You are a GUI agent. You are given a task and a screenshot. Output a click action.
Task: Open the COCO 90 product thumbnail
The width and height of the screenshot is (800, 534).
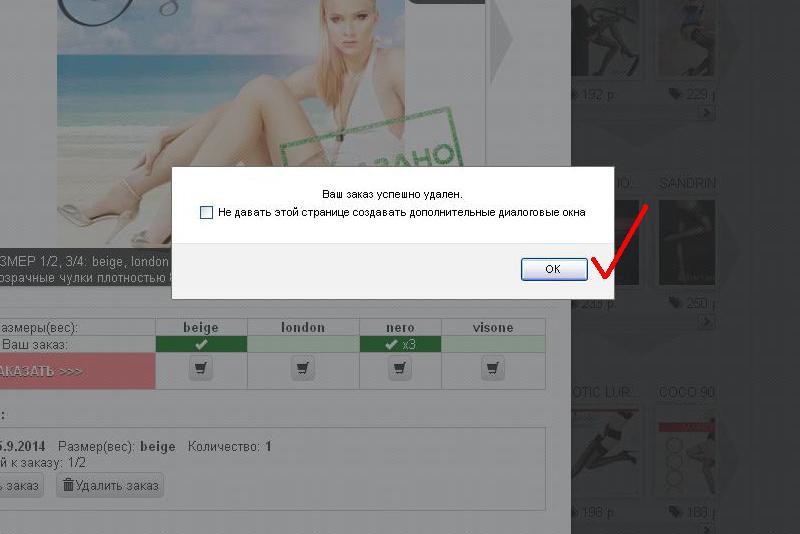[x=686, y=450]
